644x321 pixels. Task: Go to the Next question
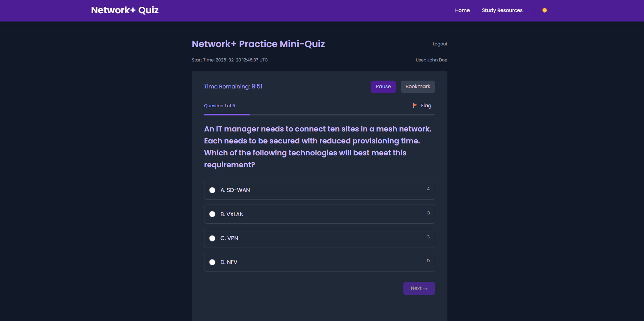tap(419, 288)
